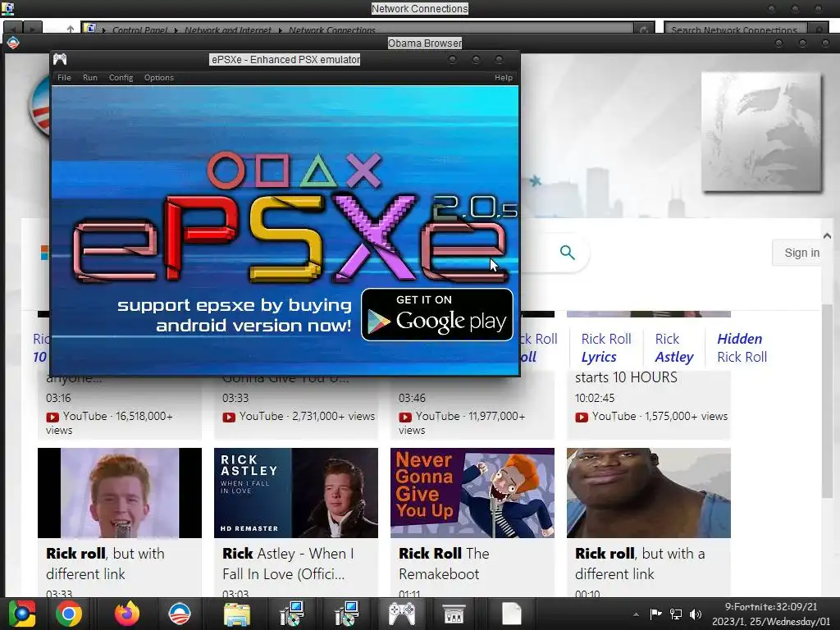The image size is (840, 630).
Task: Open Google Chrome from the taskbar
Action: tap(69, 614)
